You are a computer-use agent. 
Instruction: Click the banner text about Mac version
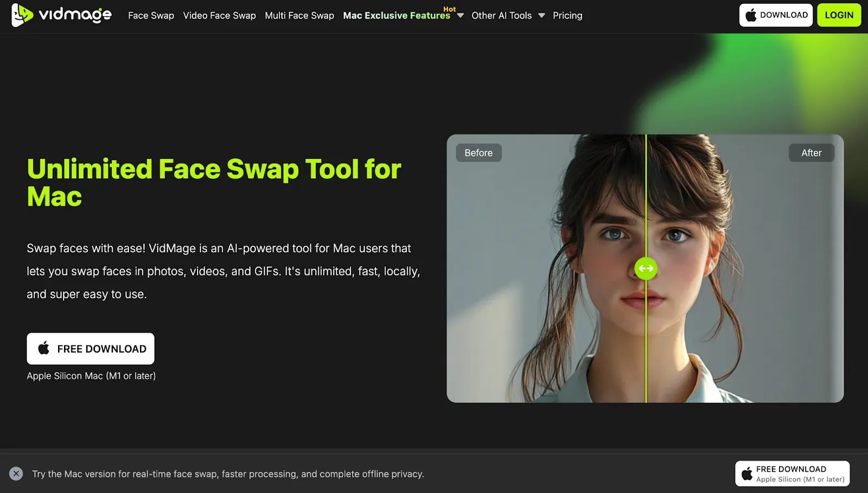(x=228, y=474)
